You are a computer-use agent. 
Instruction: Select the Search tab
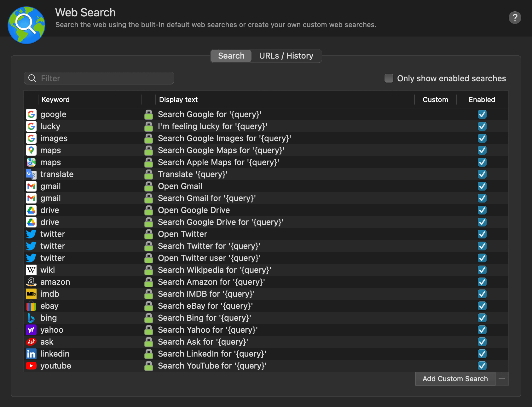coord(231,56)
